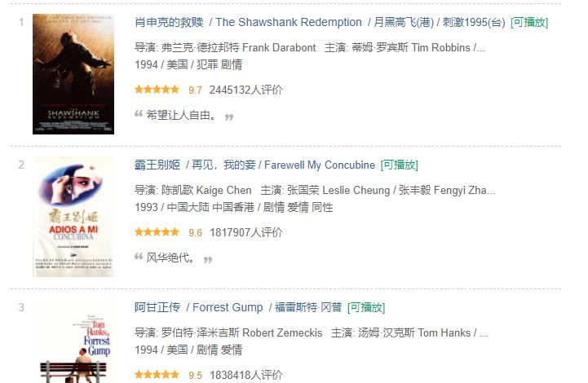The height and width of the screenshot is (383, 588).
Task: Click the five-star rating for 霸王别姬
Action: pyautogui.click(x=157, y=232)
